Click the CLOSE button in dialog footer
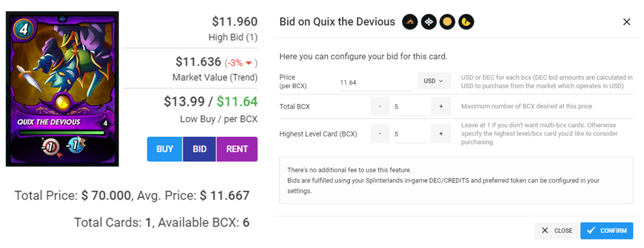 pyautogui.click(x=556, y=231)
